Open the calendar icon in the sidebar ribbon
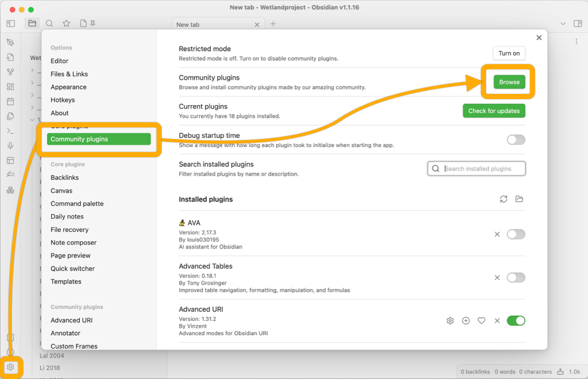Image resolution: width=588 pixels, height=379 pixels. (x=10, y=101)
